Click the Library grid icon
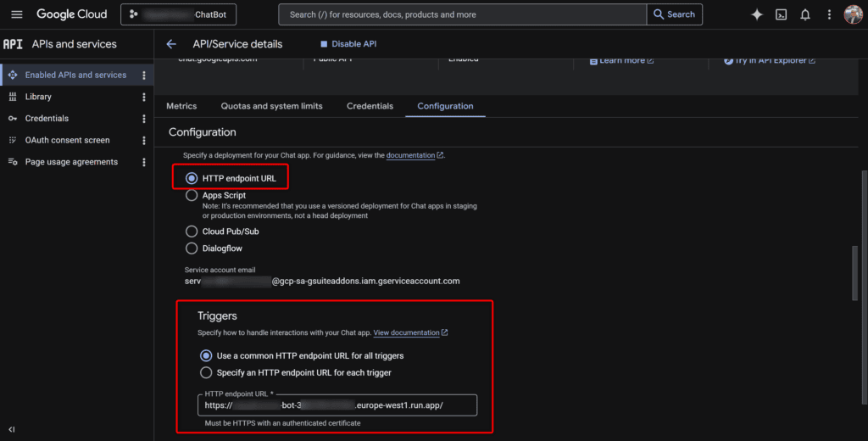Screen dimensions: 868x441 click(13, 97)
